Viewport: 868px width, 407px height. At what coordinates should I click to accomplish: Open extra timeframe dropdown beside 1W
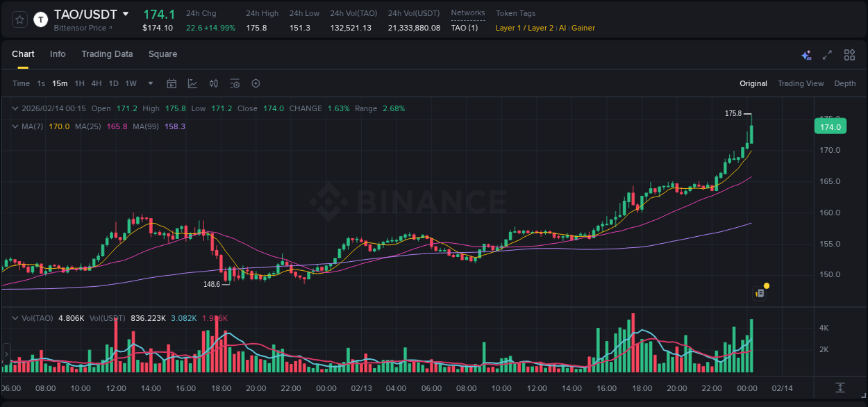tap(149, 83)
